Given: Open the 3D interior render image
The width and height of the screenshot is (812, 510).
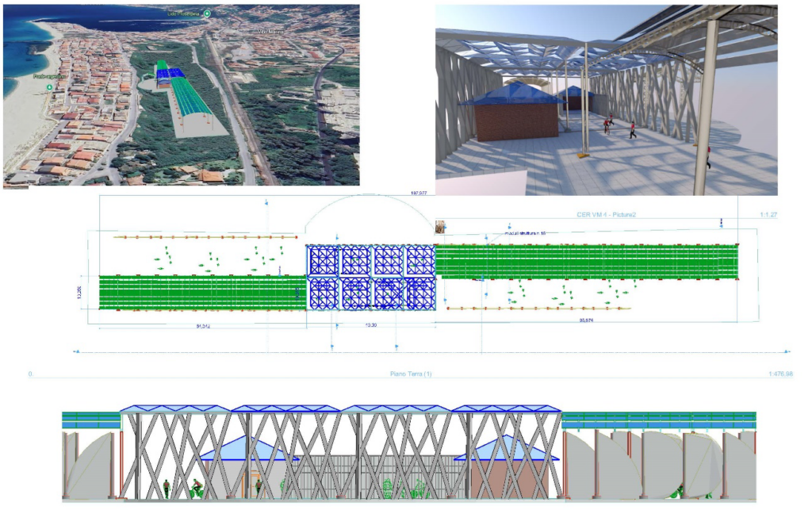Looking at the screenshot, I should coord(606,100).
